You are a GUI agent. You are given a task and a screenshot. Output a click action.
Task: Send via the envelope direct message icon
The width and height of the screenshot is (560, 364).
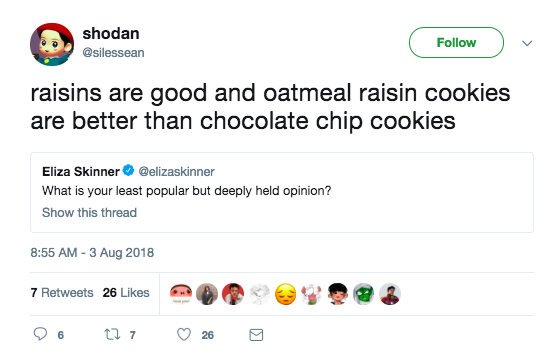coord(256,335)
